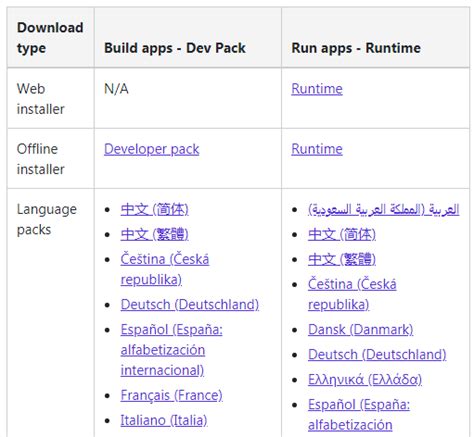Open Runtime Čeština (Česká republika) link

pos(352,294)
